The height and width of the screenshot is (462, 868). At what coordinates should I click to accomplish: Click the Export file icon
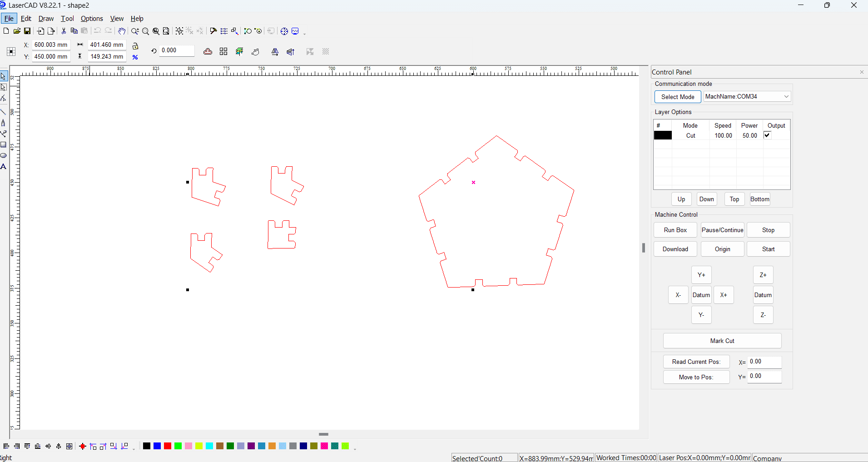pos(51,31)
